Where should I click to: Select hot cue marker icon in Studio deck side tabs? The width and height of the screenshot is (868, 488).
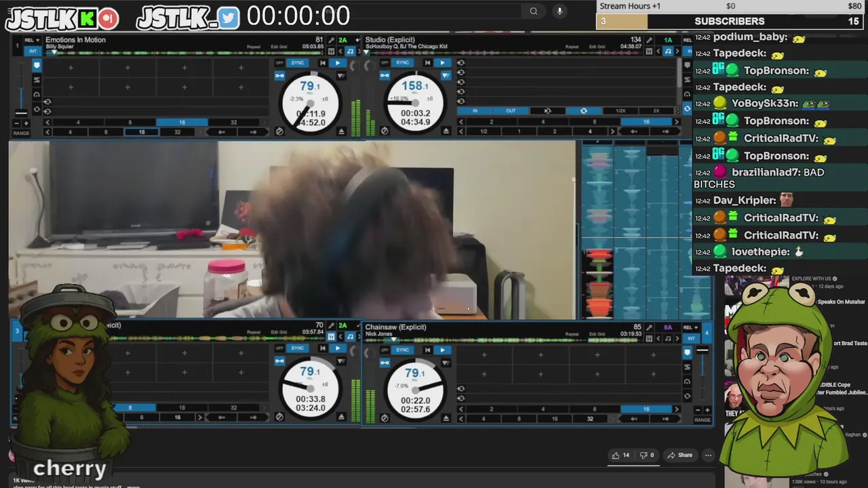point(687,65)
